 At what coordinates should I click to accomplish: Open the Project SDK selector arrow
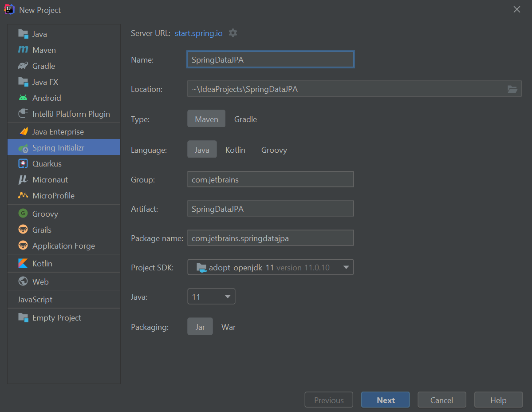(x=346, y=267)
